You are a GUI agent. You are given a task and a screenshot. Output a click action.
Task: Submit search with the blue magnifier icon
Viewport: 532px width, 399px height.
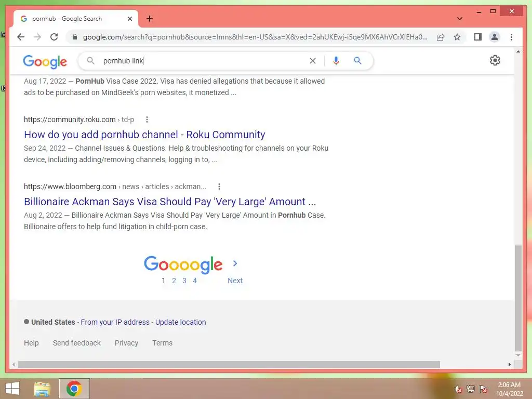point(357,61)
